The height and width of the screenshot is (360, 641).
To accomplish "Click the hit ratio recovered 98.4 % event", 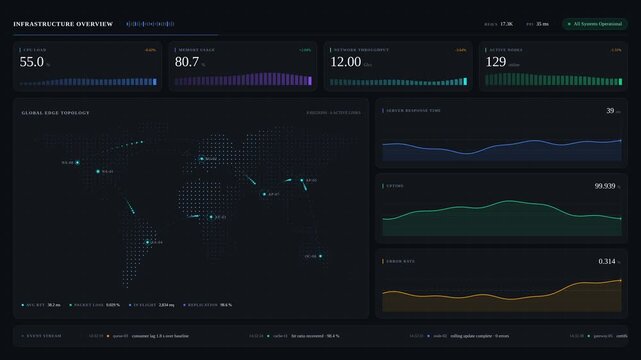I will [x=315, y=336].
